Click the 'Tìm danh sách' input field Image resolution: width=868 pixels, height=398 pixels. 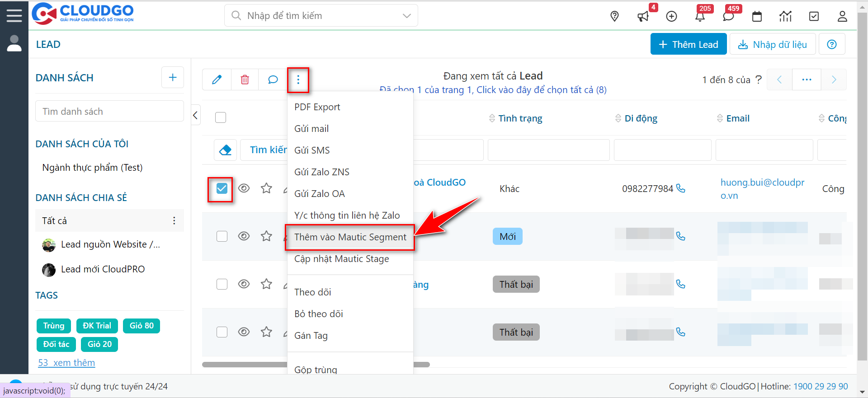click(109, 111)
